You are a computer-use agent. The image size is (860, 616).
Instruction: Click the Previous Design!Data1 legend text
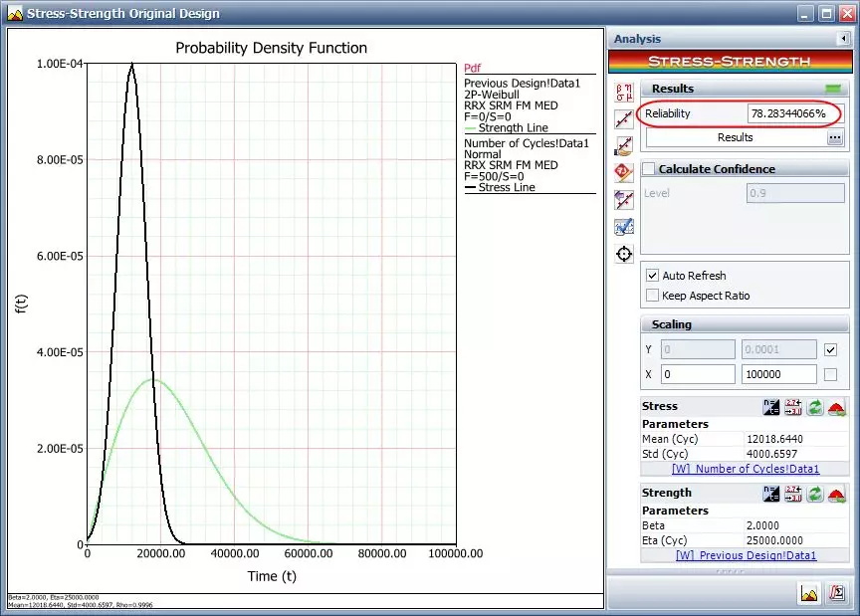tap(522, 84)
